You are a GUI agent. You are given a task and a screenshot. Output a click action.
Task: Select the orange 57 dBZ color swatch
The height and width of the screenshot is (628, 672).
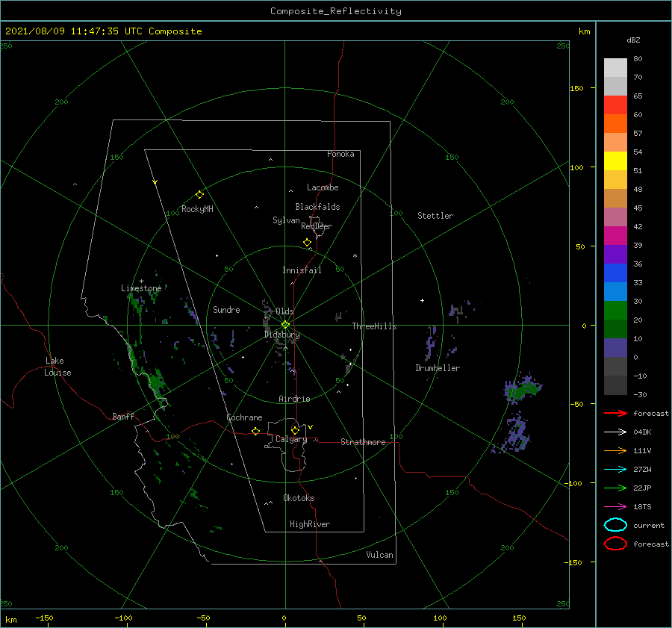pos(615,123)
